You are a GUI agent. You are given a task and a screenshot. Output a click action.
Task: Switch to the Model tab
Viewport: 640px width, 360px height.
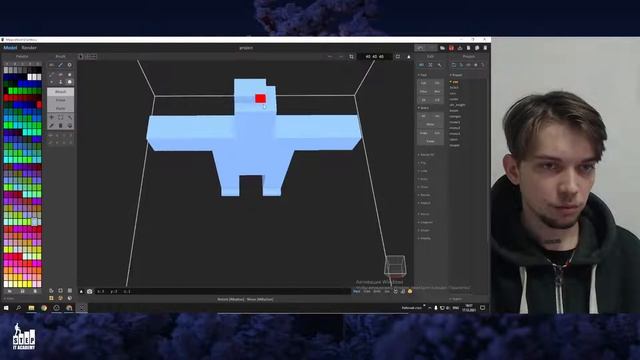tap(10, 48)
